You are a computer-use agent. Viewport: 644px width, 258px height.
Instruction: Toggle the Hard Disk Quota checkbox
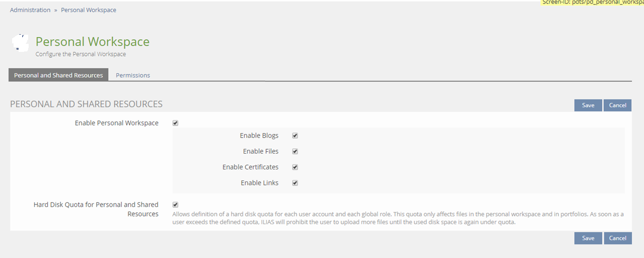[x=176, y=205]
